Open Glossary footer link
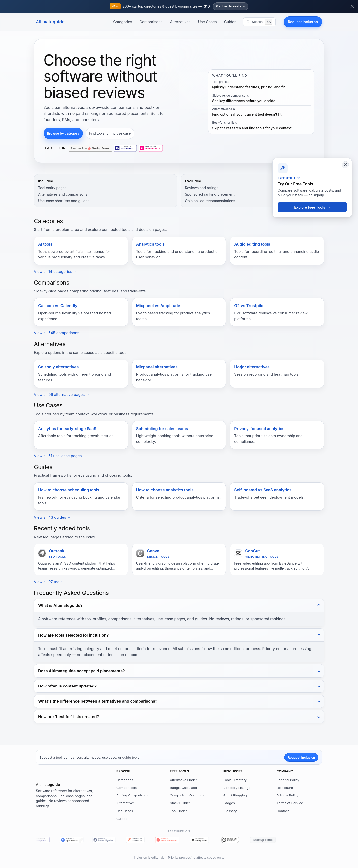Viewport: 358px width, 868px height. (230, 811)
